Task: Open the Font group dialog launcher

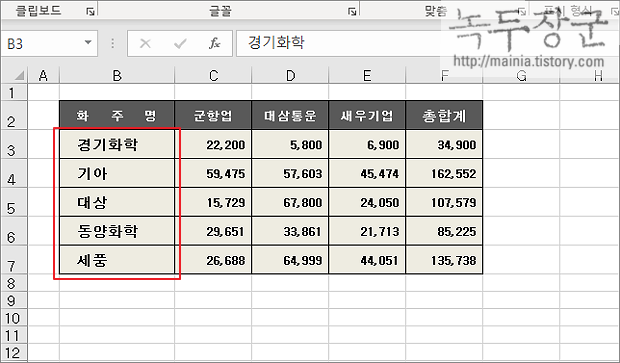Action: [x=352, y=12]
